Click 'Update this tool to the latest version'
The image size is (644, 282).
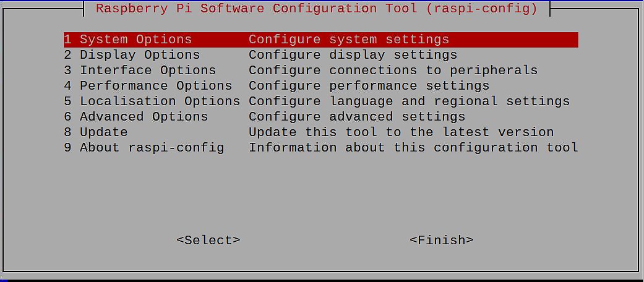pyautogui.click(x=401, y=132)
